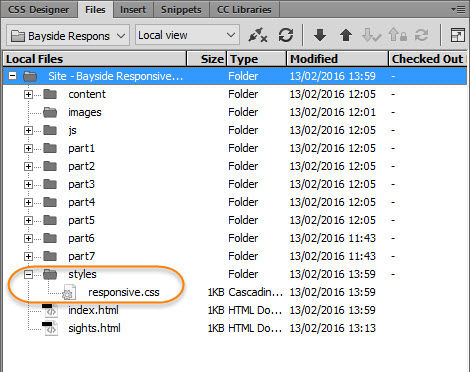
Task: Switch to the Snippets tab
Action: point(181,9)
